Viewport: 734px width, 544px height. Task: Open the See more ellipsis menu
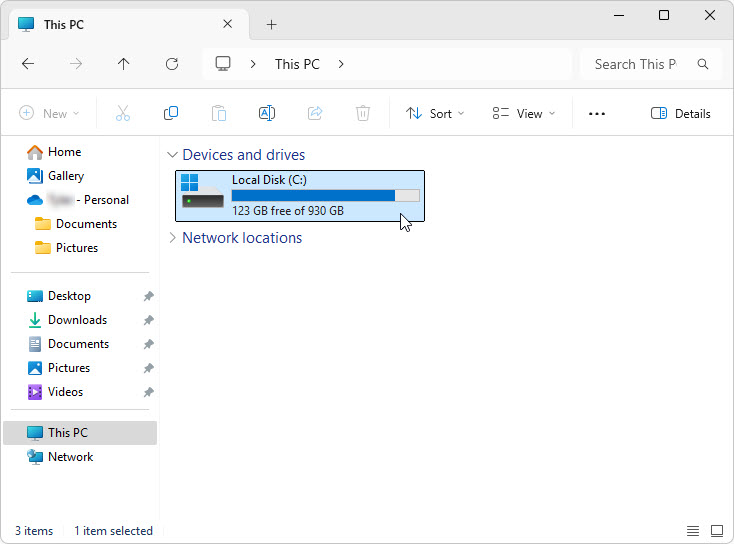tap(597, 114)
